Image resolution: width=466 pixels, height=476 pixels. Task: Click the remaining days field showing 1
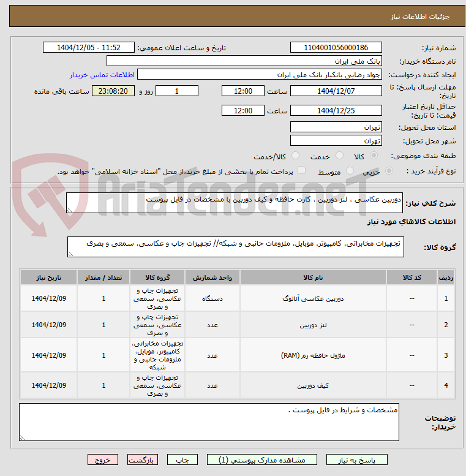pos(177,91)
